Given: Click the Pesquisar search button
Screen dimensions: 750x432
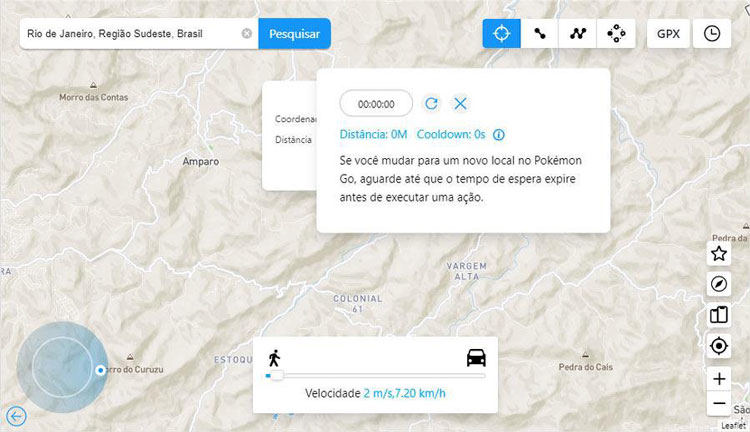Looking at the screenshot, I should point(294,34).
